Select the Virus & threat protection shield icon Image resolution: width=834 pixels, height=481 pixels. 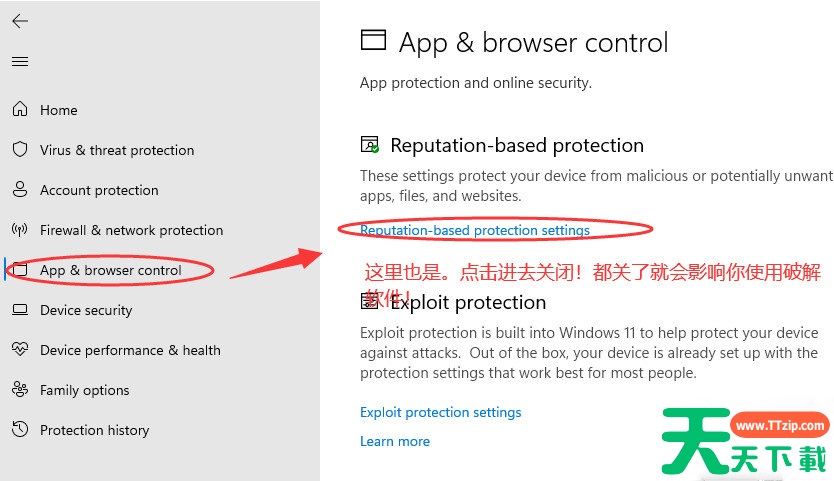coord(20,149)
